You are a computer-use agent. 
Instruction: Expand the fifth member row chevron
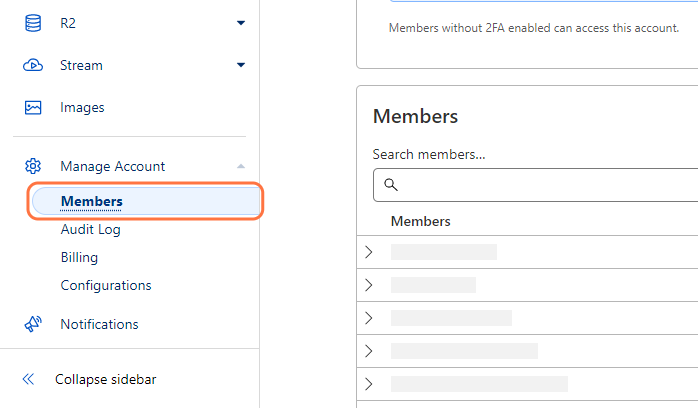(369, 384)
